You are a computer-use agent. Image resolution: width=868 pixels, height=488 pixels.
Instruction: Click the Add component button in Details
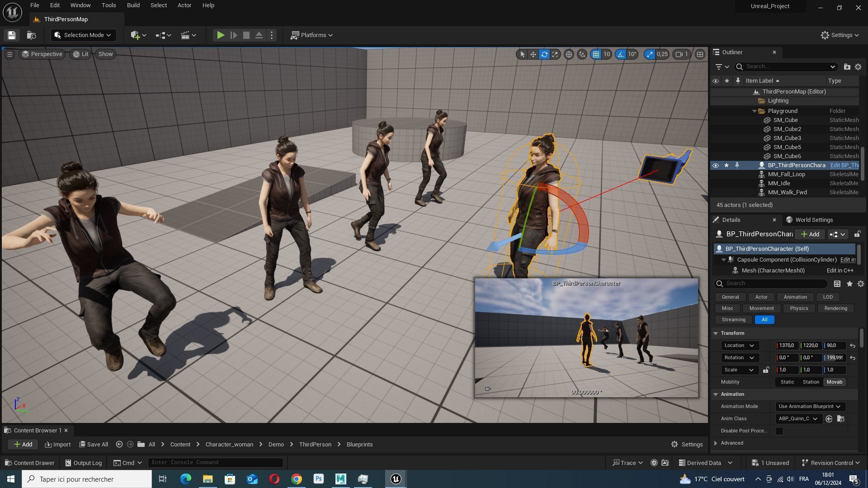point(810,234)
